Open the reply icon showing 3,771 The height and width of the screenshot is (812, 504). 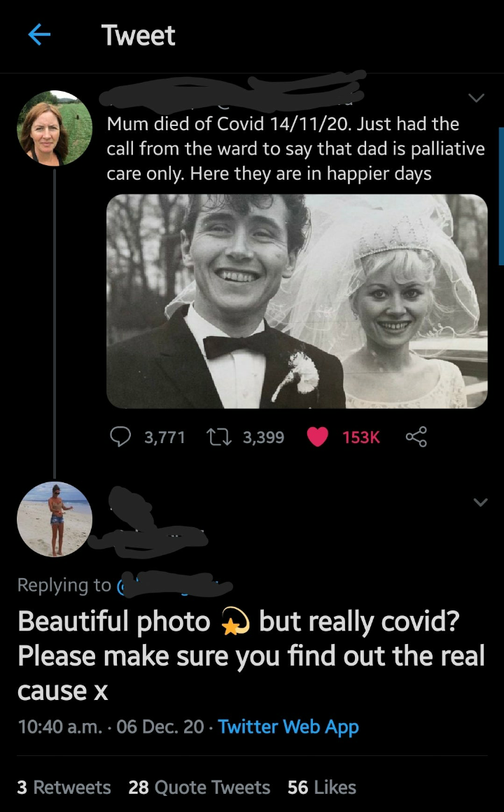pyautogui.click(x=121, y=437)
